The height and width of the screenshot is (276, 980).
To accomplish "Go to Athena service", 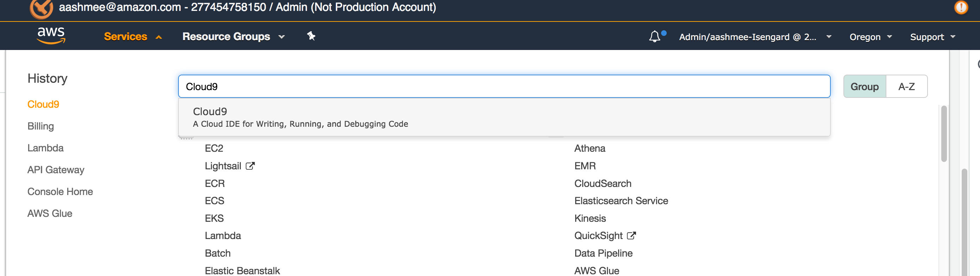I will coord(589,149).
